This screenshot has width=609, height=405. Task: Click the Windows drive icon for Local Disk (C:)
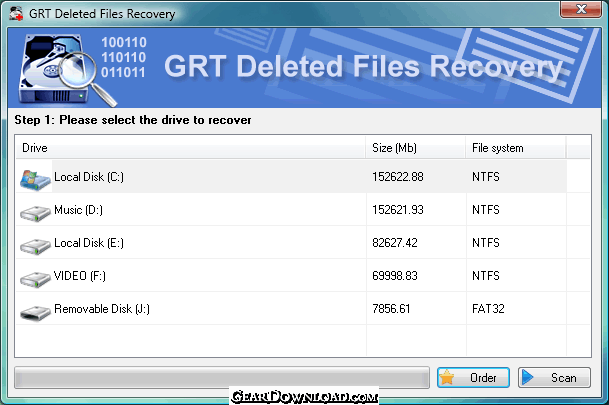pos(35,179)
